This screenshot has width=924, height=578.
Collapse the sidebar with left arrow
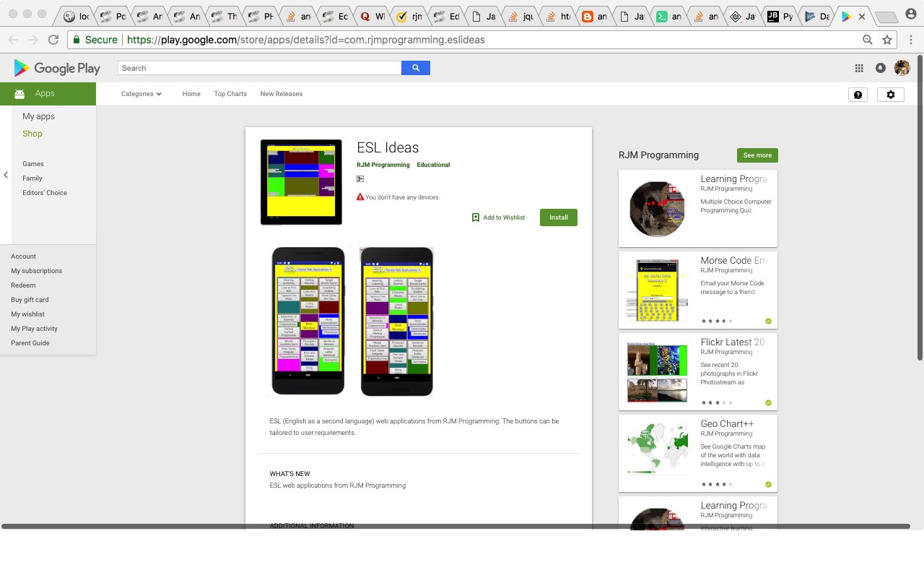coord(6,175)
